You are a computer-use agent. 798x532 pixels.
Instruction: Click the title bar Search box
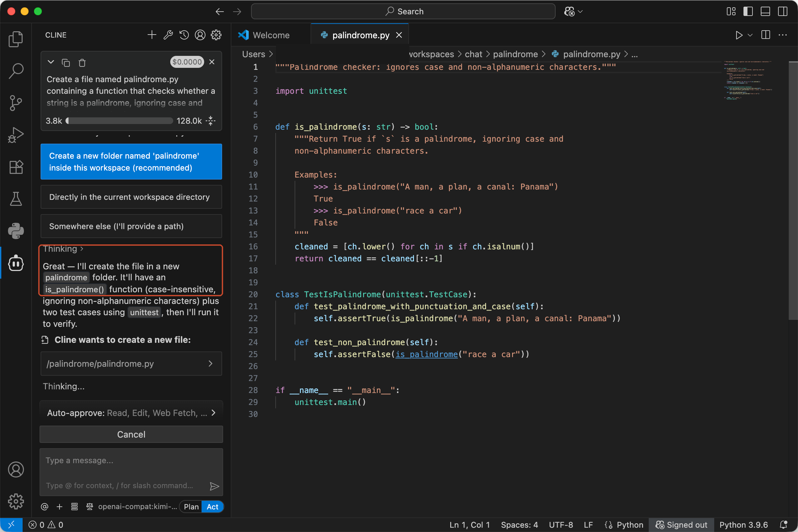click(403, 12)
